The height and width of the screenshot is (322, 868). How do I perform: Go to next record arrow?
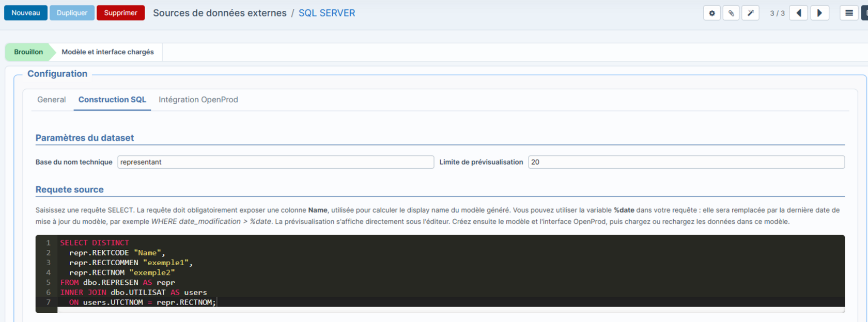point(819,13)
